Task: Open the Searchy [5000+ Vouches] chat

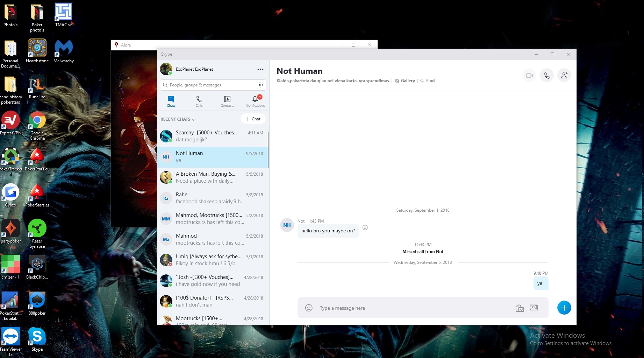Action: [x=213, y=136]
